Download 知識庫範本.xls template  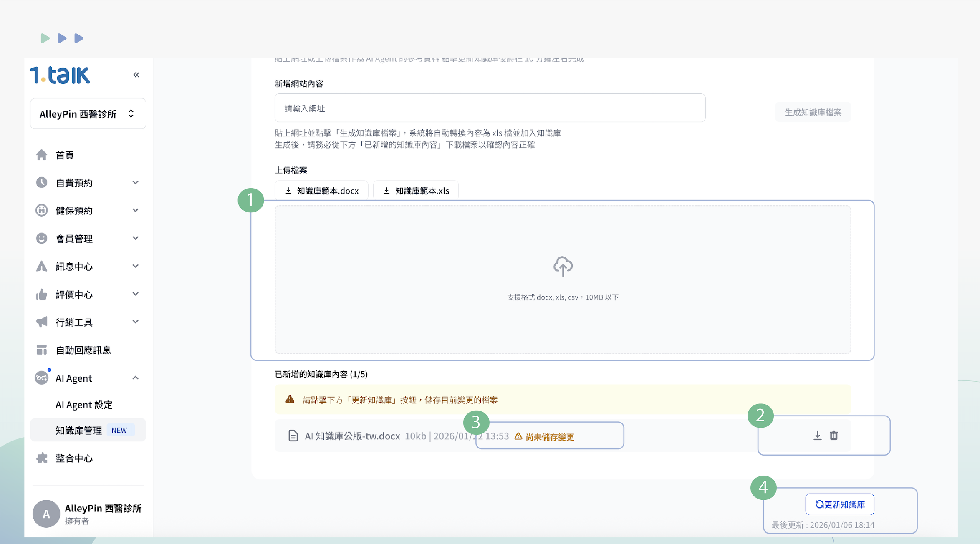(416, 191)
